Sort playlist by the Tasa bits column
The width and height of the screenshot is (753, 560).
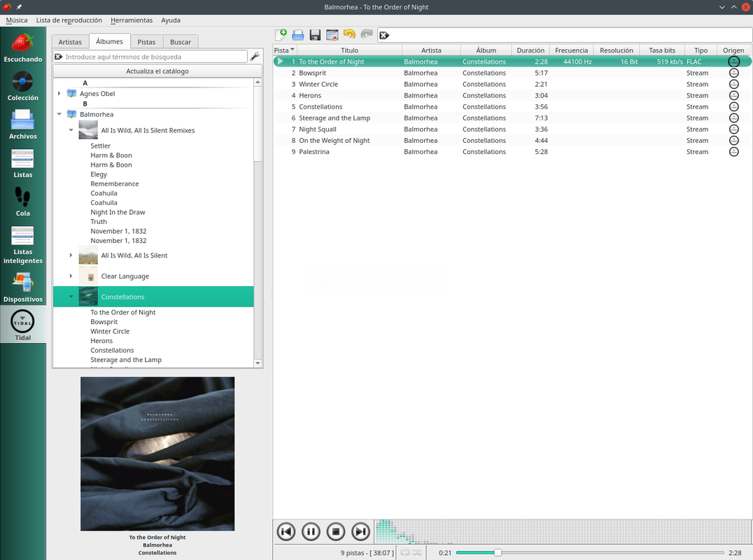662,50
